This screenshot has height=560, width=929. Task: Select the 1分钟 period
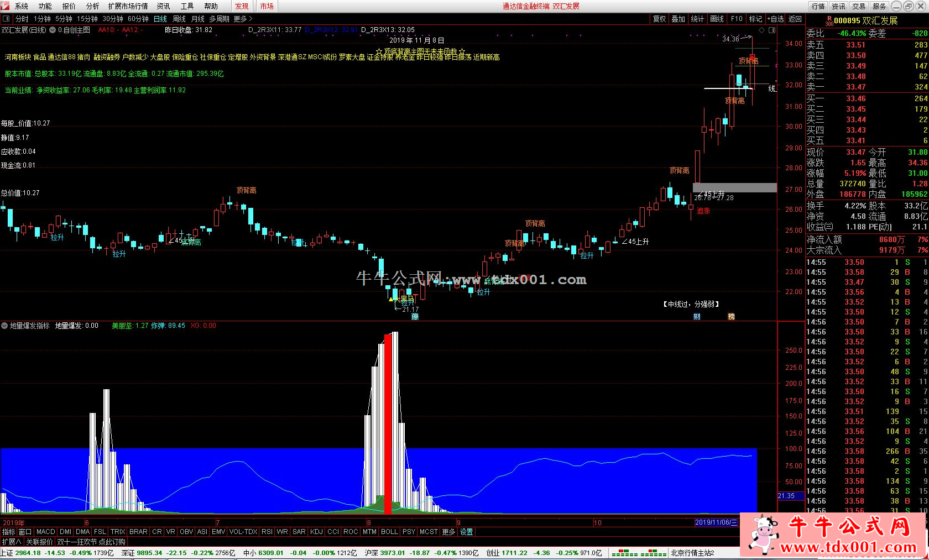tap(42, 19)
